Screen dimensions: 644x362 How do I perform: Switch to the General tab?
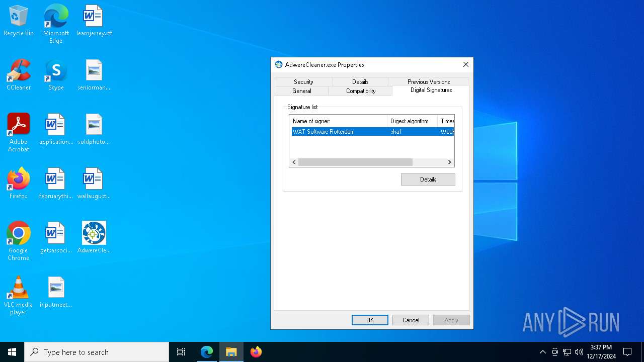coord(301,91)
